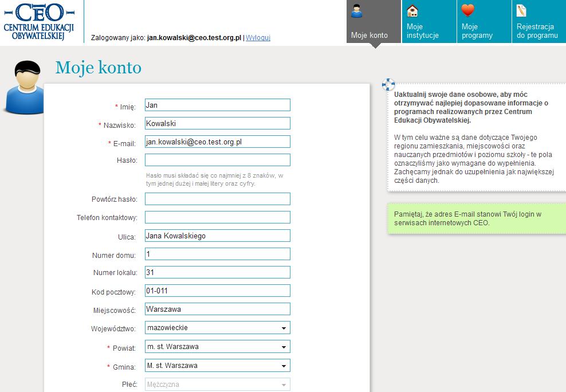
Task: Expand the Województwo dropdown
Action: (218, 328)
